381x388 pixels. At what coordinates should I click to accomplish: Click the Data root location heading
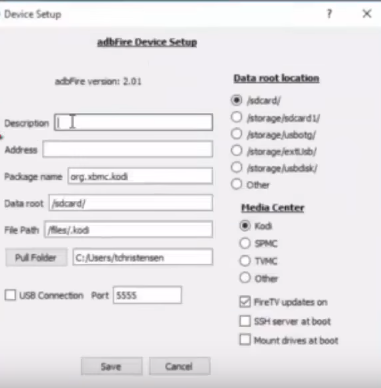click(276, 78)
